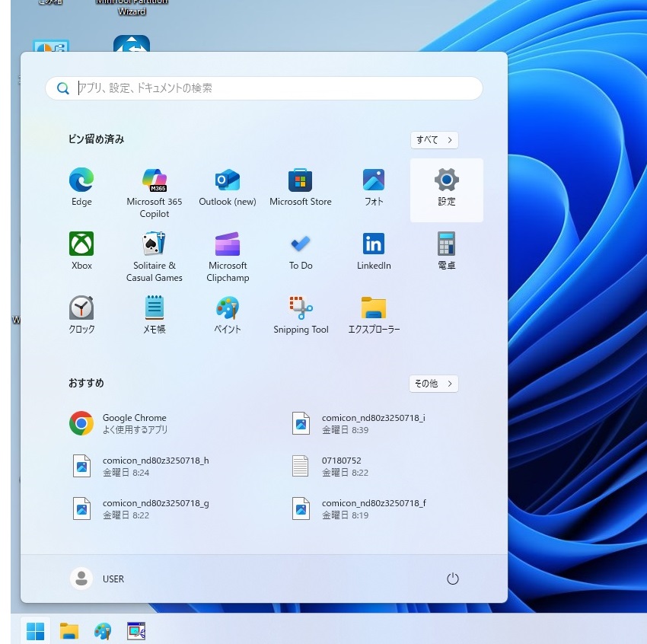Click the USER account name
Screen dimensions: 647x644
tap(113, 579)
